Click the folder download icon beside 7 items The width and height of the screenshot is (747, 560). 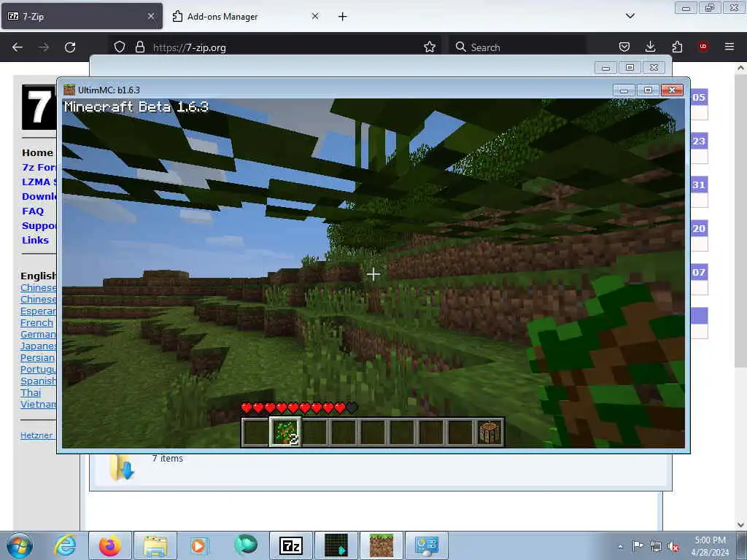(121, 467)
